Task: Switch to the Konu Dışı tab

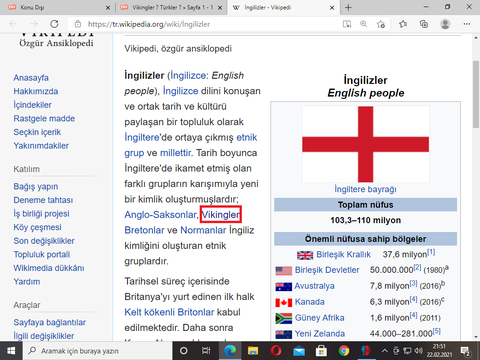Action: pyautogui.click(x=57, y=7)
